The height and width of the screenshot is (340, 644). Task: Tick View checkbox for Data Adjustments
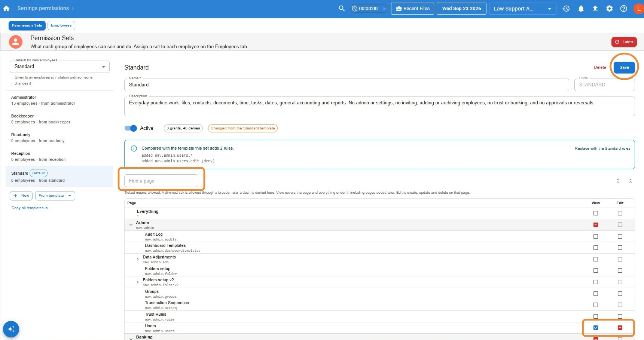(596, 259)
